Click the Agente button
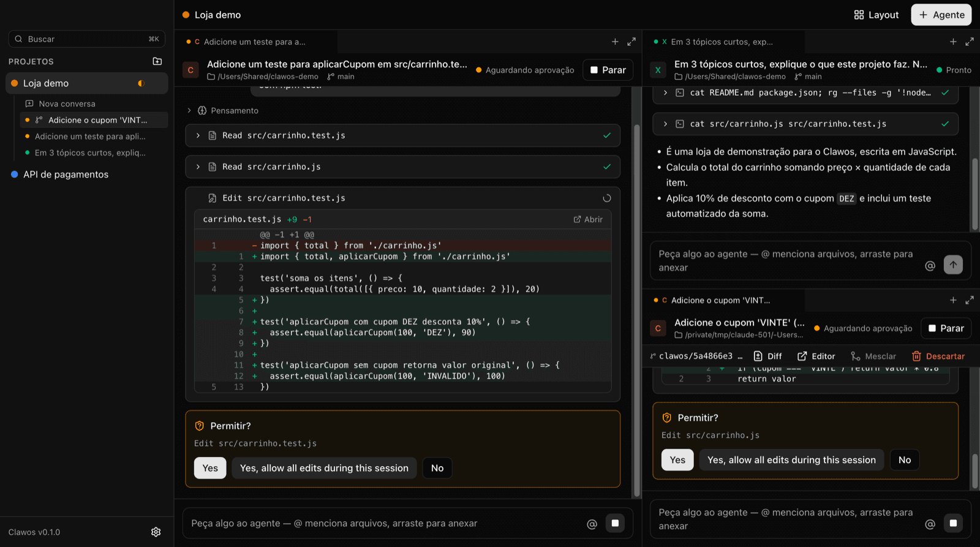The image size is (980, 547). pos(941,15)
